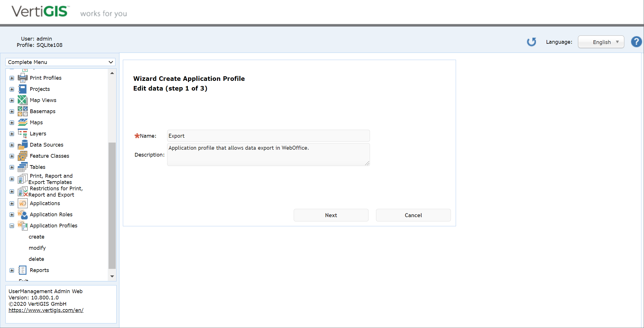Click the Feature Classes icon
644x328 pixels.
click(23, 156)
